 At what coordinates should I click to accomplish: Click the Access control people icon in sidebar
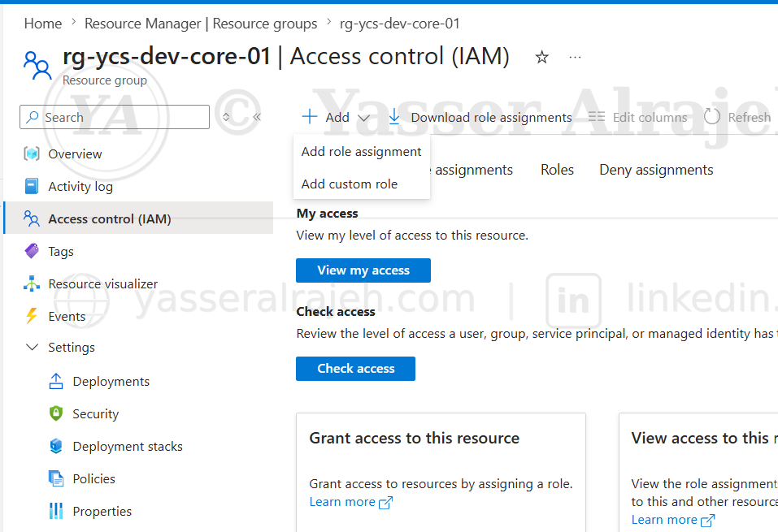31,218
